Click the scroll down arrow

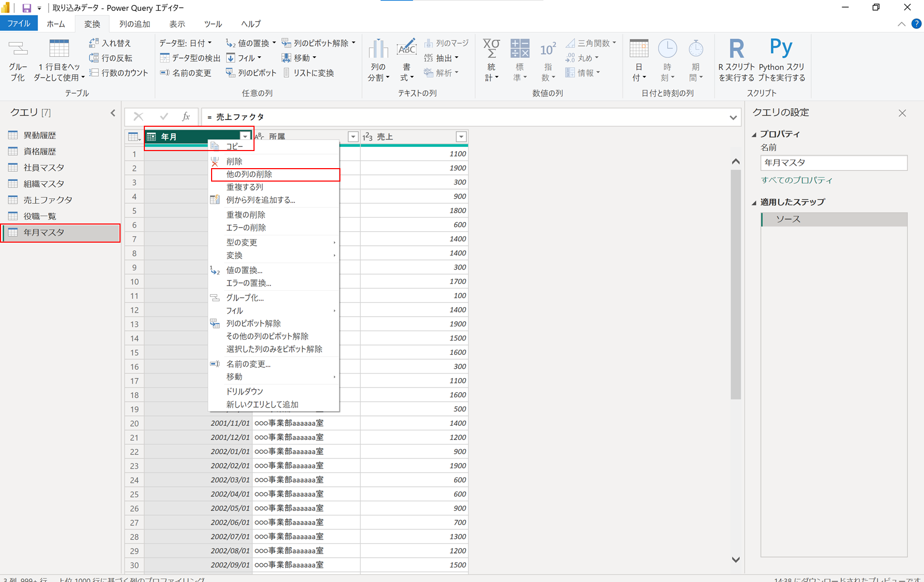(x=736, y=559)
